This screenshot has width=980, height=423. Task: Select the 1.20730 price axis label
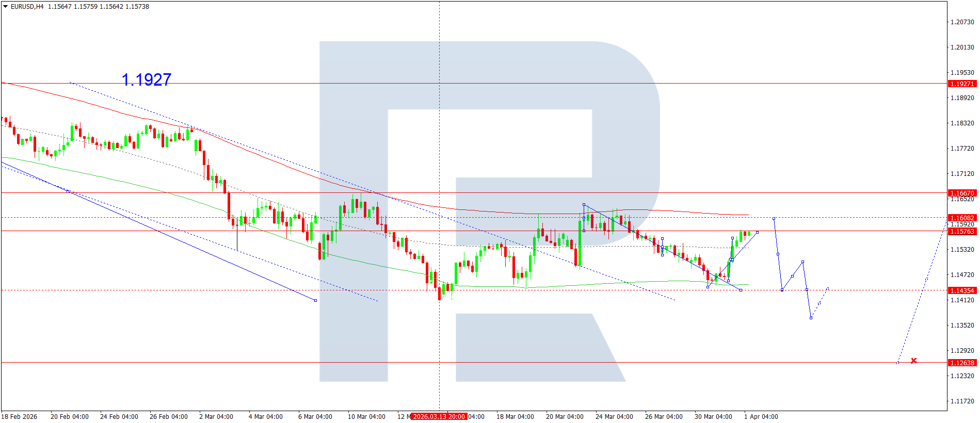point(962,22)
